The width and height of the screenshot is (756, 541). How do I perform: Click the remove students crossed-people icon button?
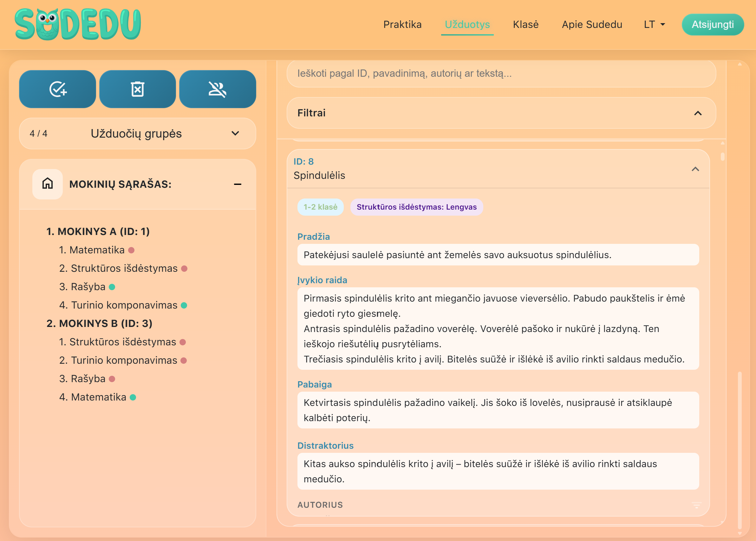click(218, 89)
